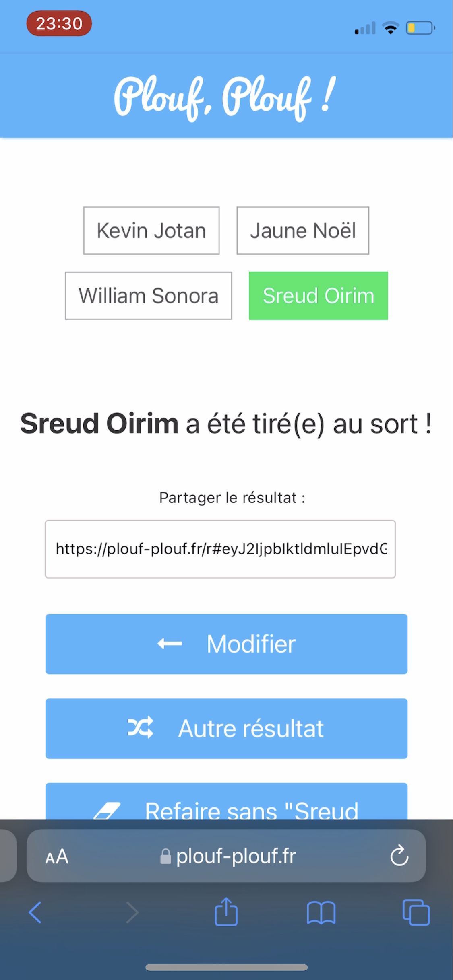Tap the highlighted Sreud Oirim box
Viewport: 453px width, 980px height.
(x=319, y=296)
